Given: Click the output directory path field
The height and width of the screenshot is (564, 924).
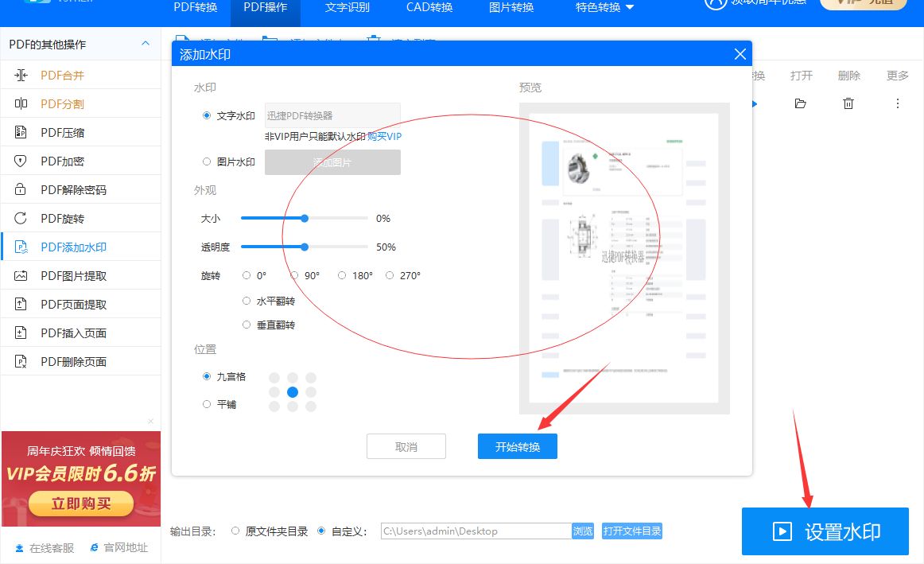Looking at the screenshot, I should 476,531.
